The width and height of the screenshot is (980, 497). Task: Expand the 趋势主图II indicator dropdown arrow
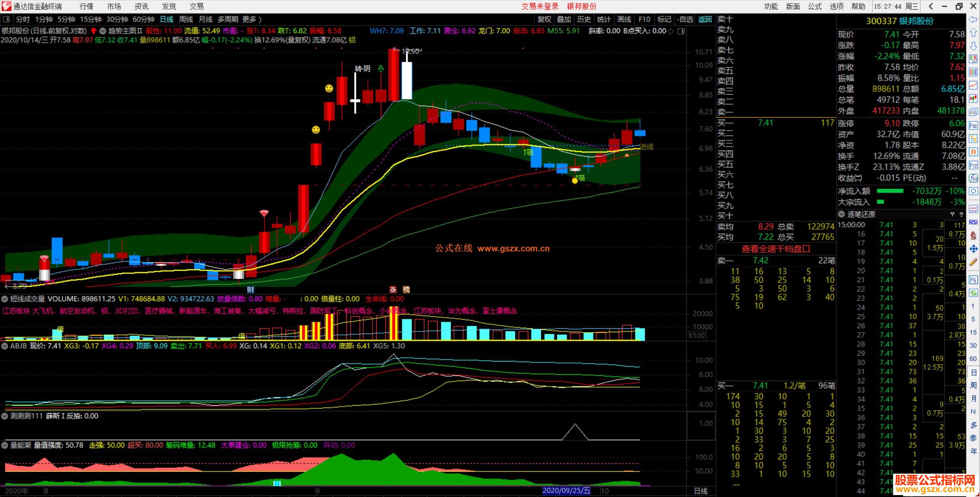pyautogui.click(x=103, y=31)
